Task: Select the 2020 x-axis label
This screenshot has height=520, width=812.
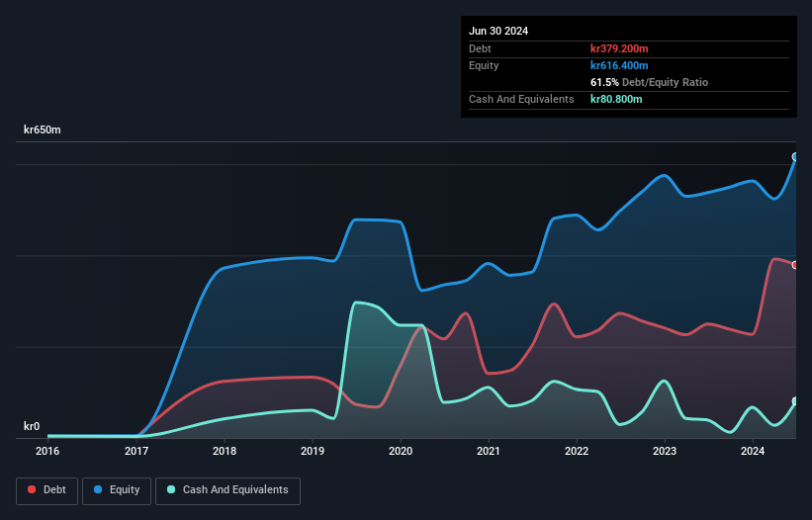Action: (x=401, y=451)
